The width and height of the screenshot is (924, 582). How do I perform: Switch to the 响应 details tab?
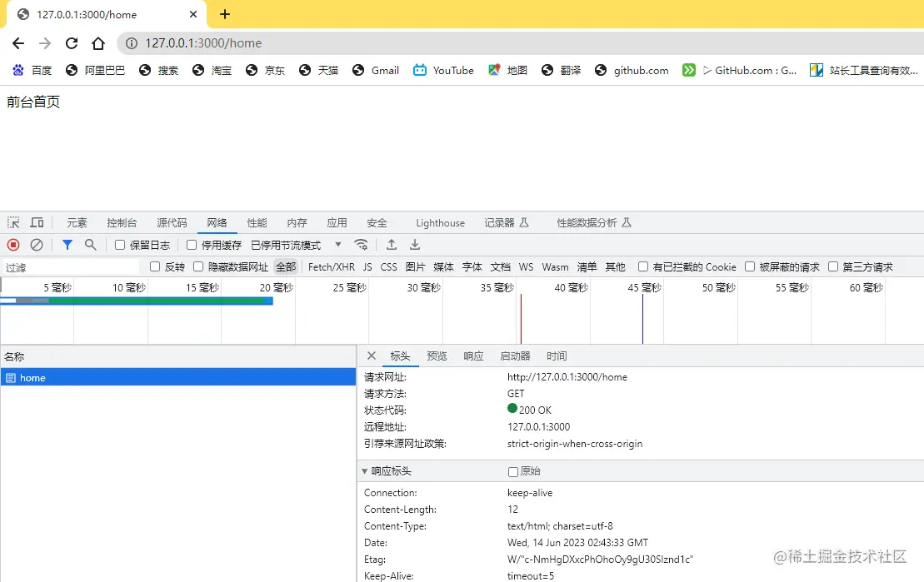click(473, 356)
